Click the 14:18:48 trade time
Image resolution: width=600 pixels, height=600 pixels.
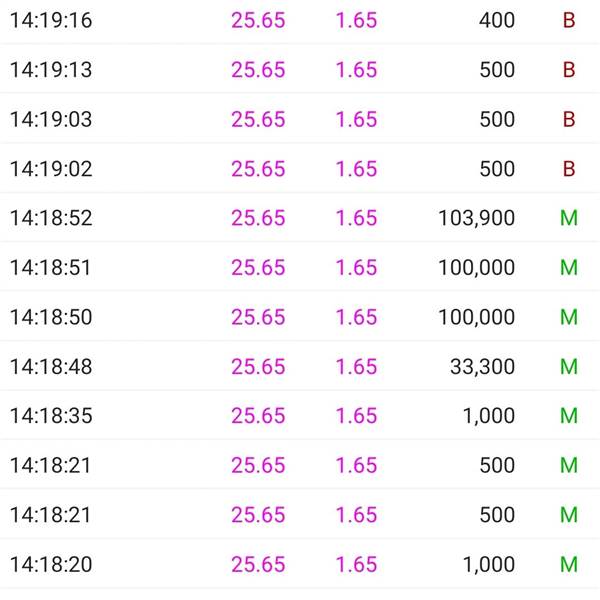pyautogui.click(x=51, y=367)
